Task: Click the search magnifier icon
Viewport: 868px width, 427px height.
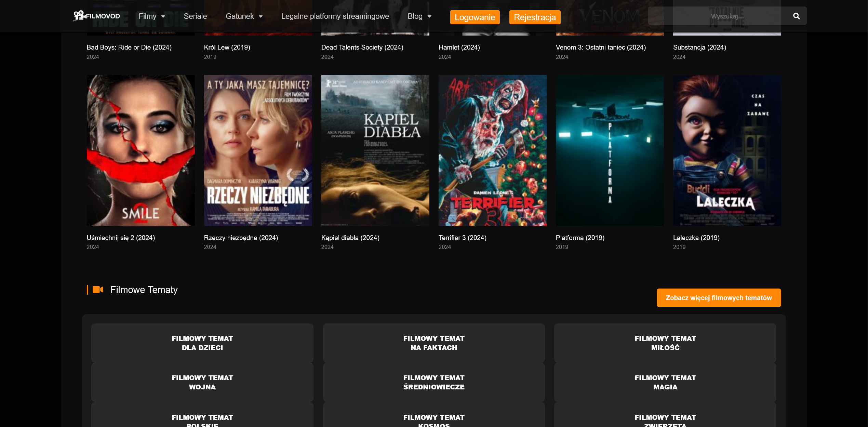Action: [796, 16]
